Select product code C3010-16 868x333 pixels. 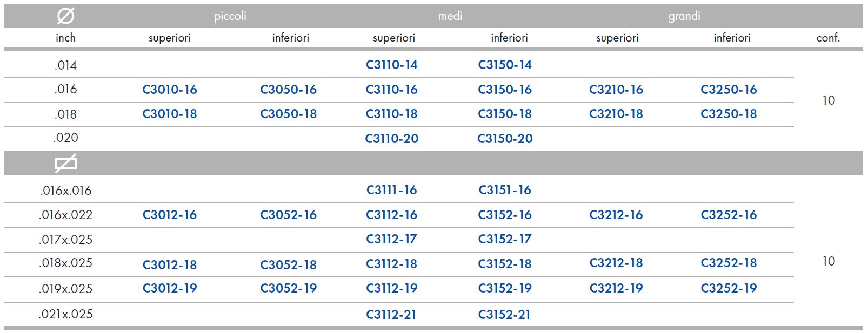[x=170, y=90]
